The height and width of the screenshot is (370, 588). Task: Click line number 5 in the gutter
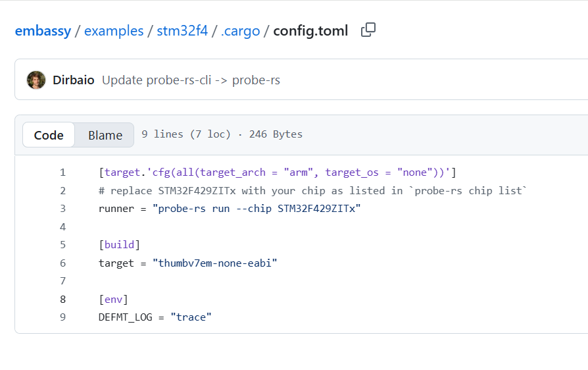62,245
